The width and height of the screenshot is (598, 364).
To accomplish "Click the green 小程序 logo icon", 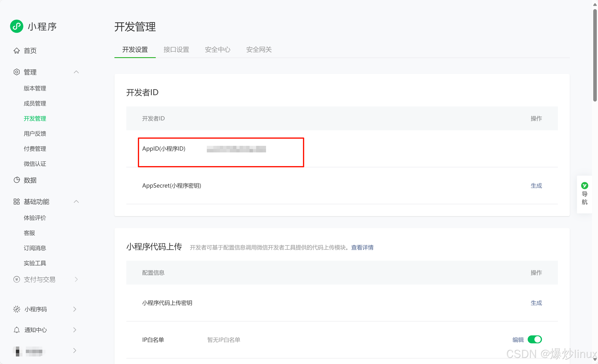I will (16, 26).
